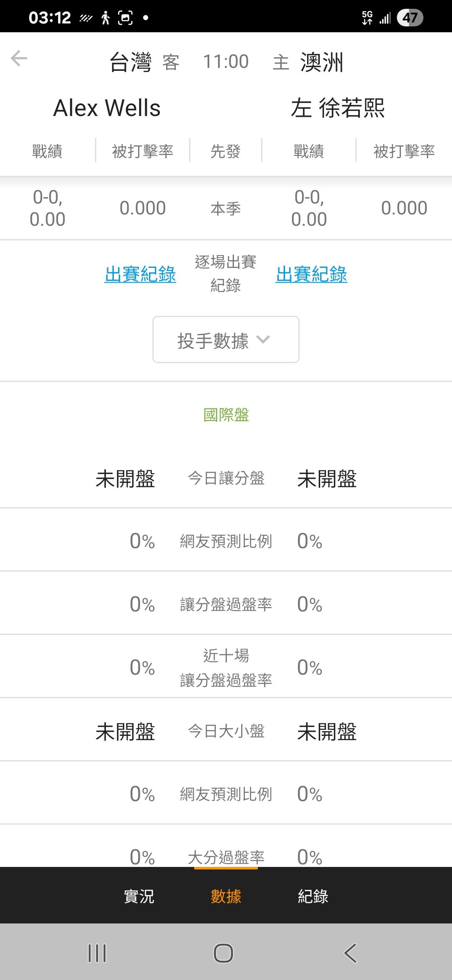Switch to the 實況 tab
Screen dimensions: 452x980
[x=139, y=896]
